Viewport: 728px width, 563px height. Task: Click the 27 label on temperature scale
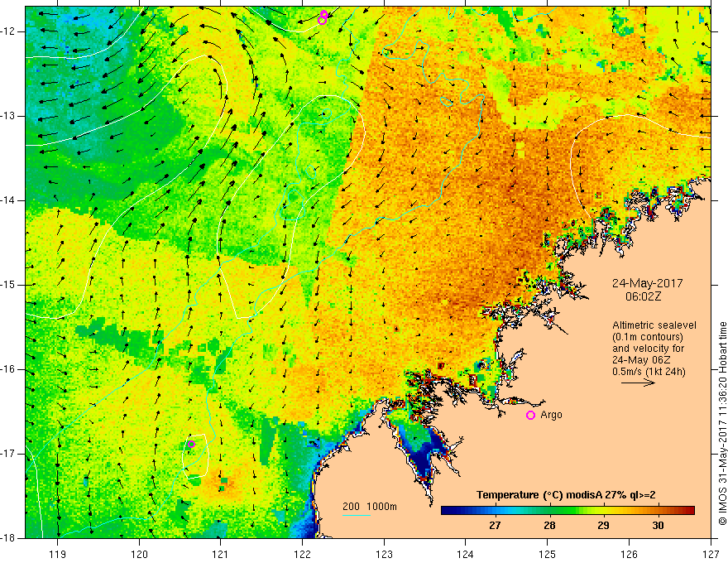point(495,526)
